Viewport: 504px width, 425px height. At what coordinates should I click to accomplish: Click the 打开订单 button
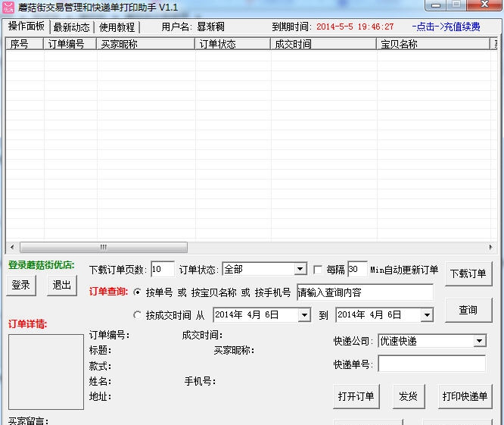coord(356,396)
